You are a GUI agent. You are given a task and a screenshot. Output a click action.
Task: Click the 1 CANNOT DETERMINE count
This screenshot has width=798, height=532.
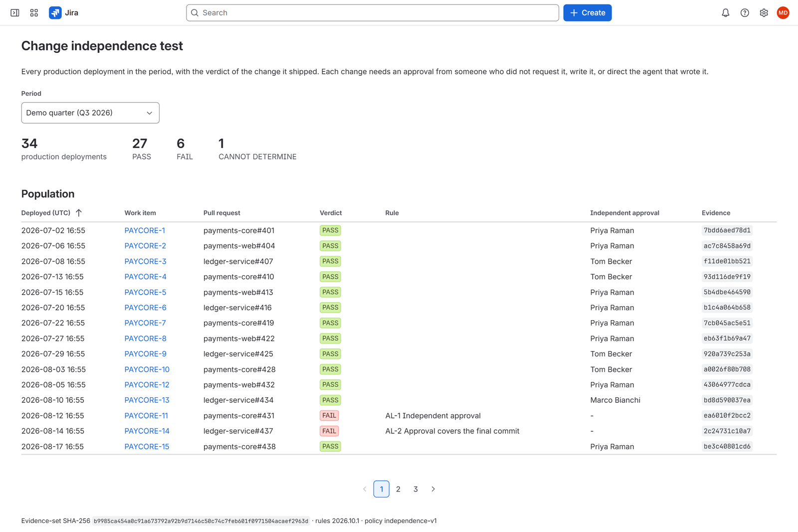click(x=257, y=149)
